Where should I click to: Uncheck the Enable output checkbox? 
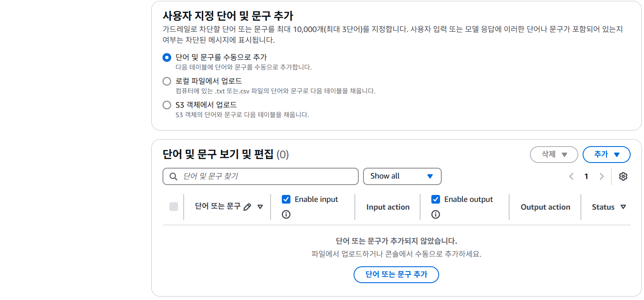(x=436, y=199)
